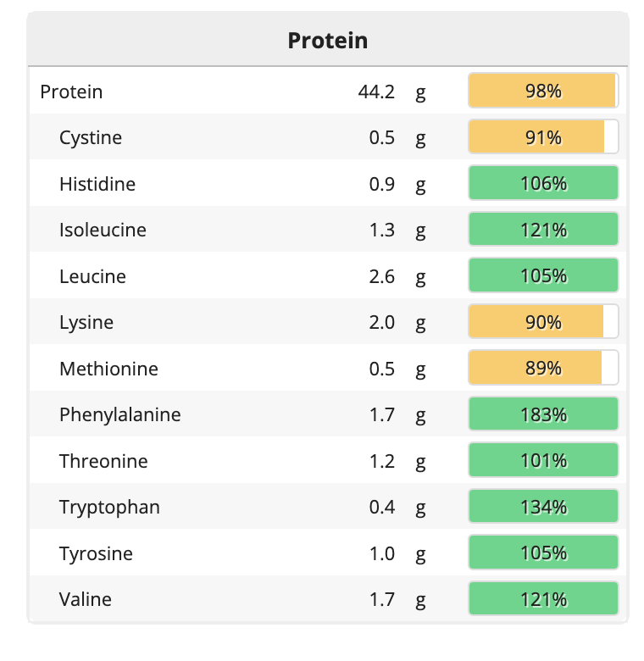This screenshot has height=661, width=644.
Task: Open the Isoleucine nutrient row label
Action: click(103, 230)
